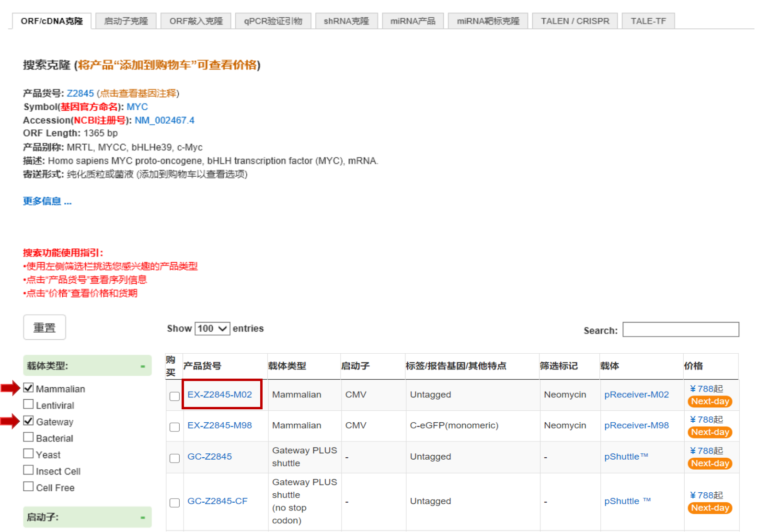Image resolution: width=770 pixels, height=532 pixels.
Task: Click Next-day badge in EX-Z2845-M02 row
Action: [x=710, y=401]
